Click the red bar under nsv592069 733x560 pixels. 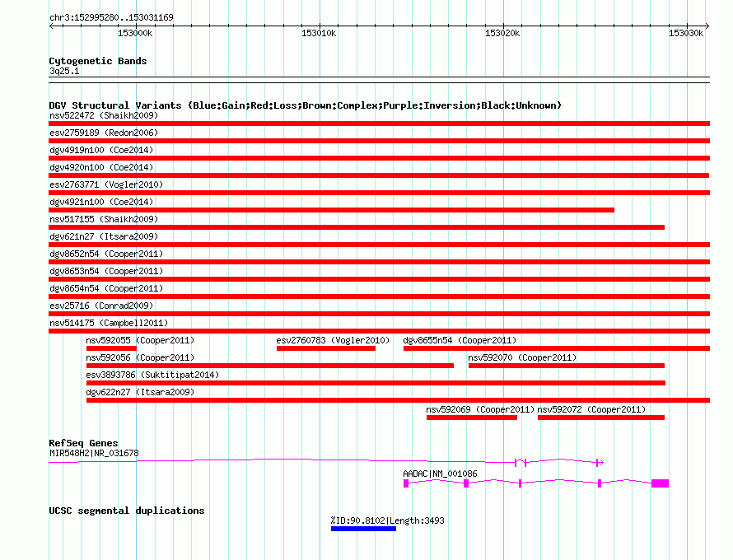point(472,418)
